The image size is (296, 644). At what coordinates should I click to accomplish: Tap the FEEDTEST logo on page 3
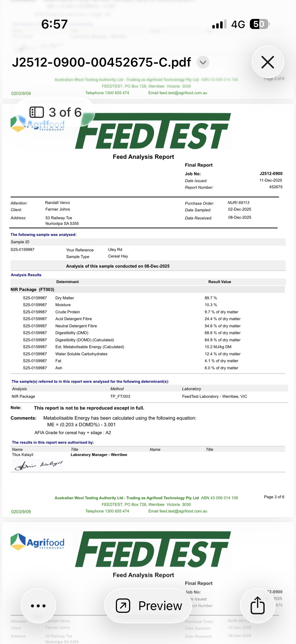(x=153, y=131)
